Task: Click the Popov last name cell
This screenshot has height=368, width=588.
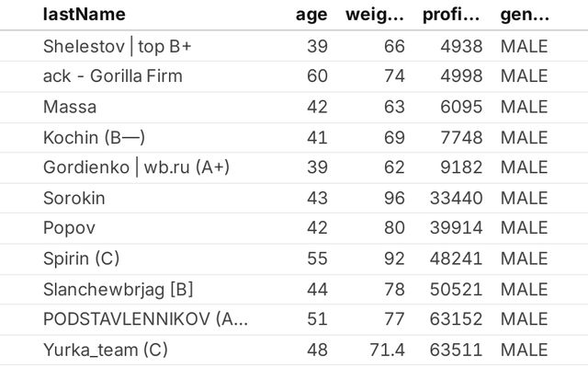Action: click(x=69, y=228)
